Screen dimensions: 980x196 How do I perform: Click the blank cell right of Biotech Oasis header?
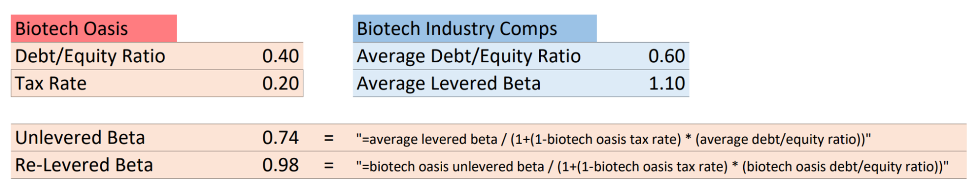(x=240, y=28)
